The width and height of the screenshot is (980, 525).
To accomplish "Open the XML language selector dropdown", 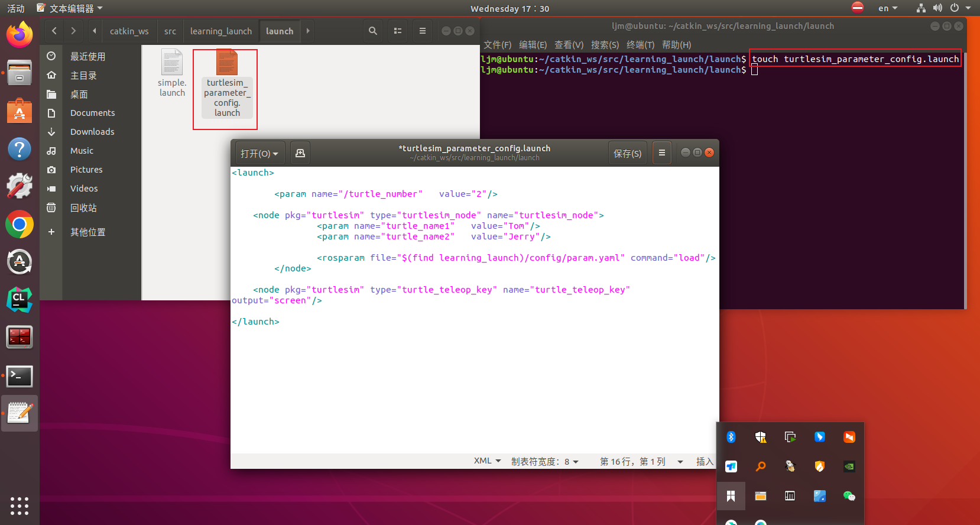I will [488, 461].
